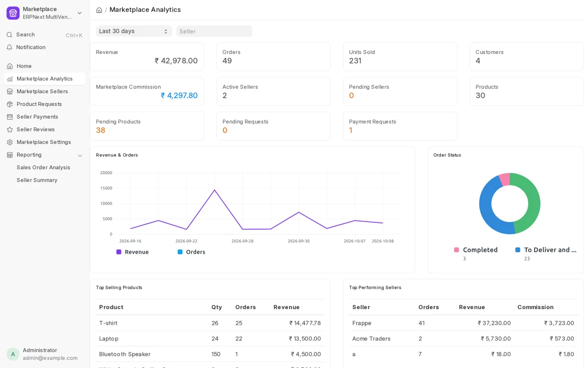Click the Payment Requests value 1

pos(351,131)
